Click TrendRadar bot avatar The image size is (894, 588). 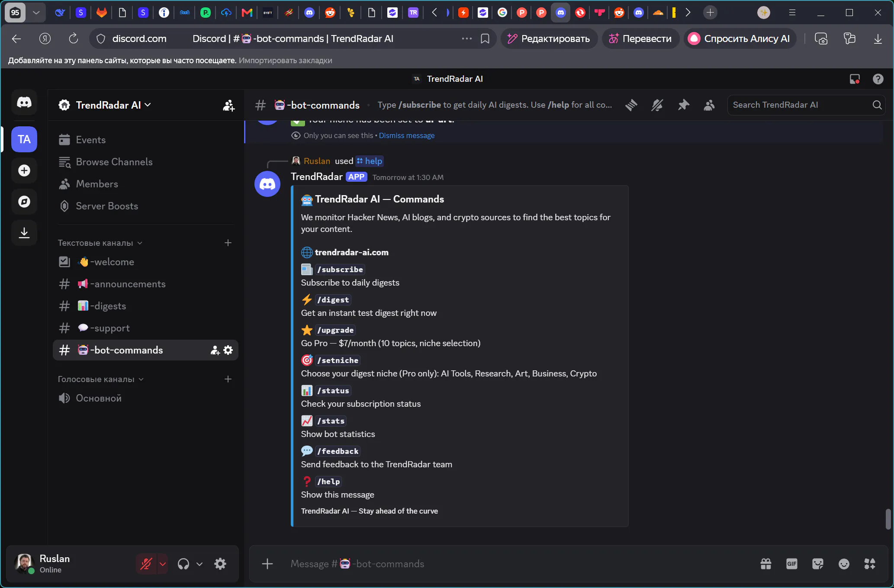(x=267, y=184)
